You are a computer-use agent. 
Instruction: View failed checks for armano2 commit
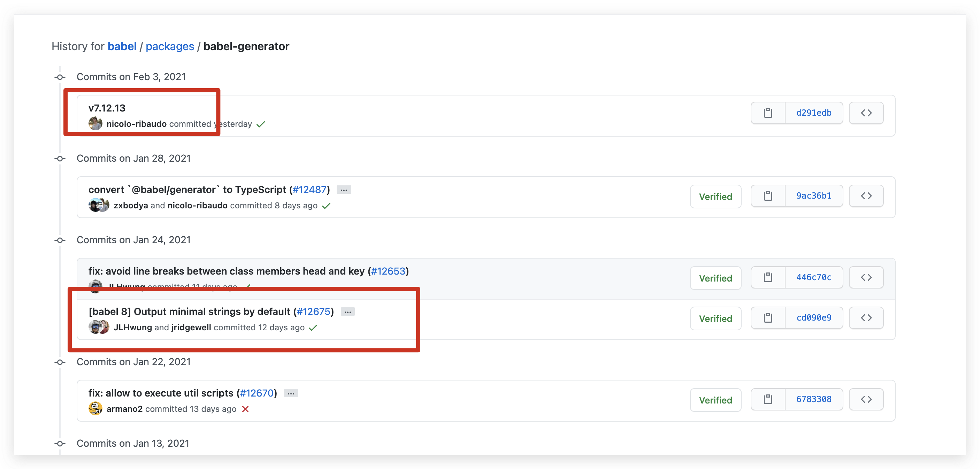click(x=245, y=409)
